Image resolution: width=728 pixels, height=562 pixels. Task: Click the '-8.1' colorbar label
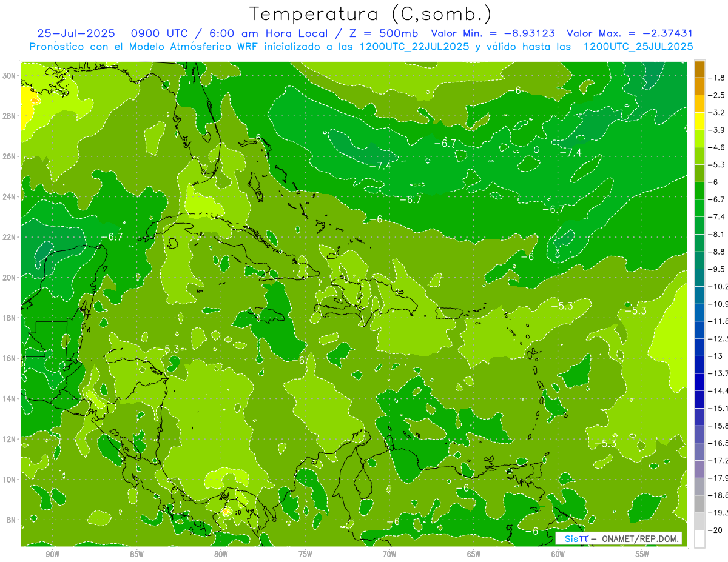click(x=717, y=235)
